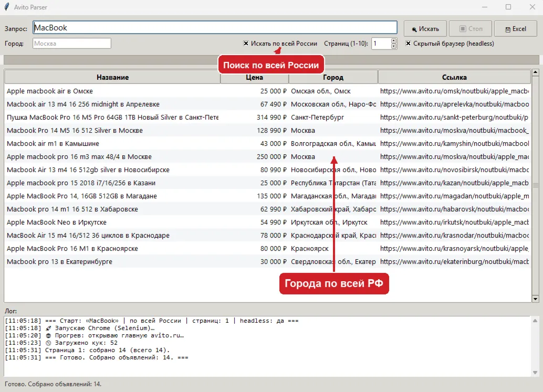This screenshot has width=543, height=392.
Task: Select row Apple macbook pro 15 2018 в Казани
Action: click(x=268, y=183)
